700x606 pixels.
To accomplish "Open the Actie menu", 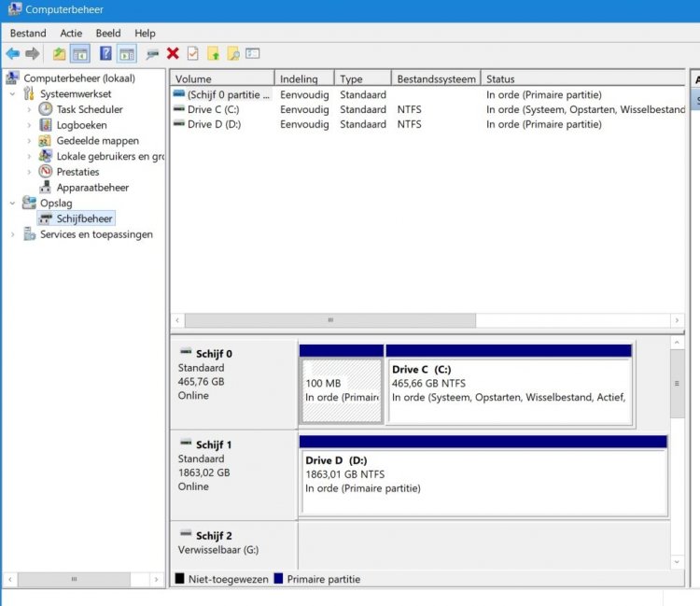I will tap(71, 33).
